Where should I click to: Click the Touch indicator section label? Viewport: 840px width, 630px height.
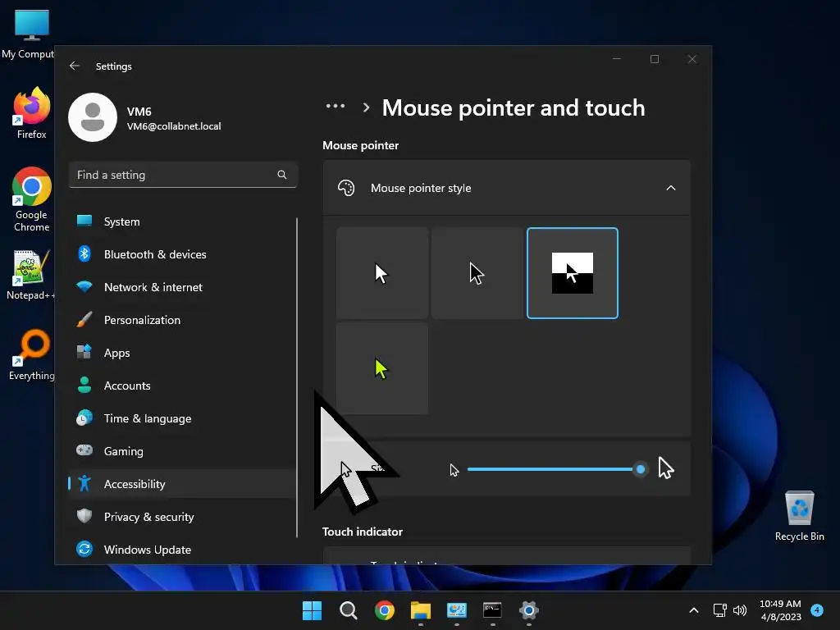362,532
